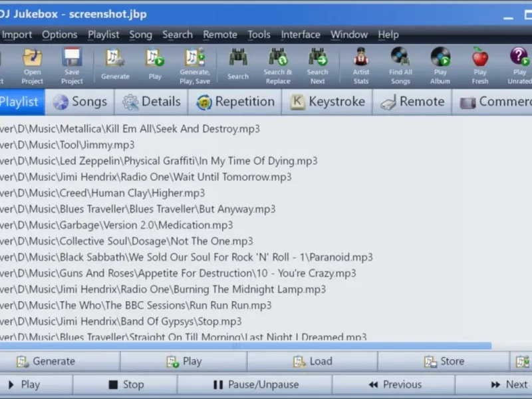This screenshot has width=532, height=399.
Task: Stop playback with the Stop button
Action: pyautogui.click(x=125, y=385)
